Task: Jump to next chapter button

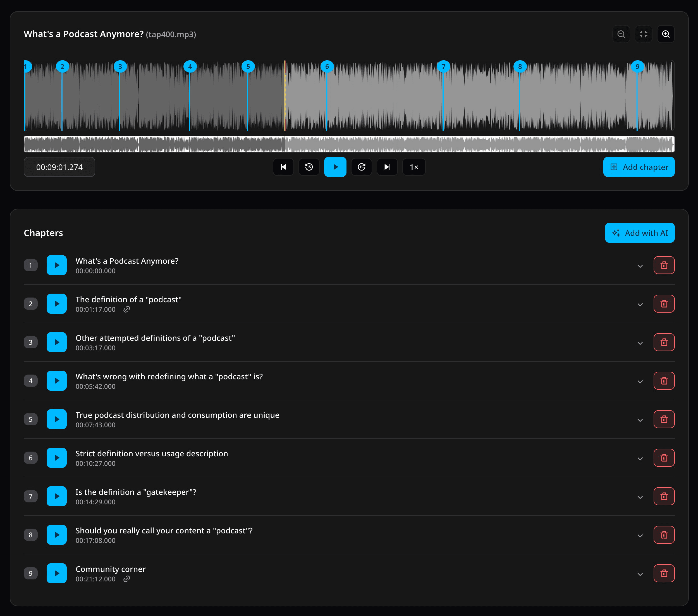Action: [x=387, y=167]
